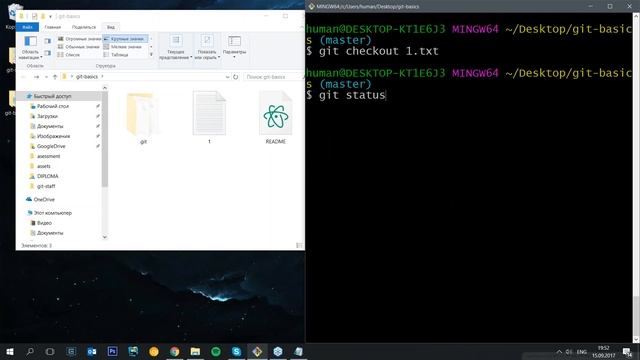Screen dimensions: 640x360
Task: Switch view using status bar view icons
Action: (300, 245)
